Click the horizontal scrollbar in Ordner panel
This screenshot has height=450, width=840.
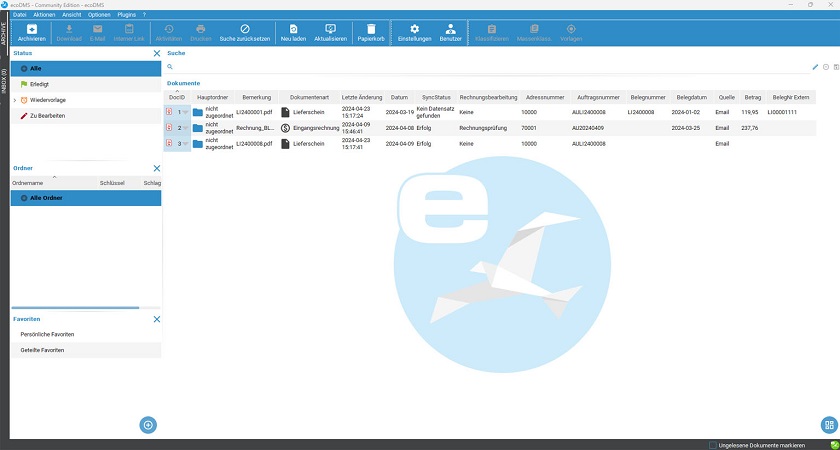(x=75, y=308)
